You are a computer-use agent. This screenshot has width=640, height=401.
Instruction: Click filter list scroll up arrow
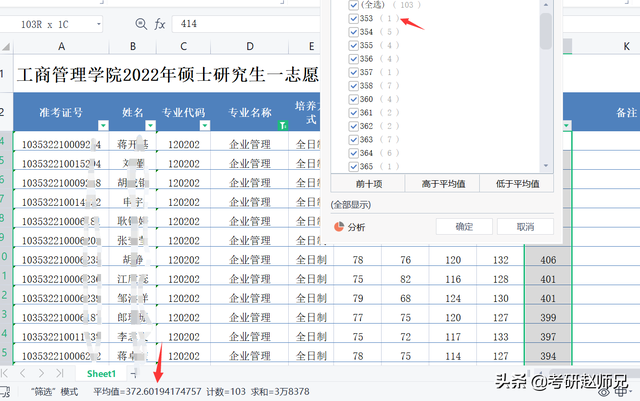tap(546, 5)
